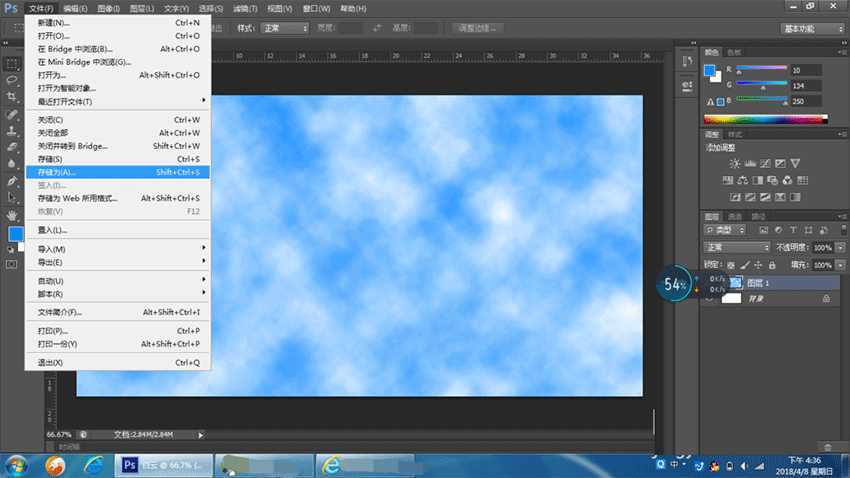Expand the 不透明度 opacity dropdown arrow

point(838,247)
